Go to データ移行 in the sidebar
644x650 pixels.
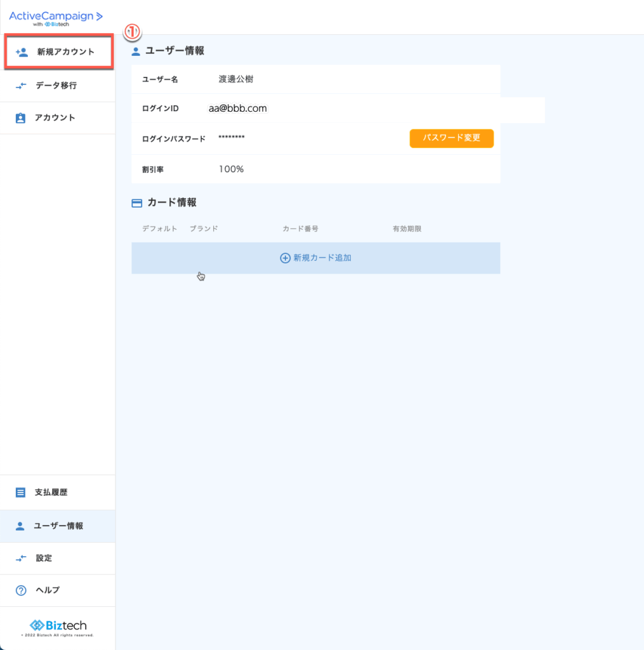point(56,86)
